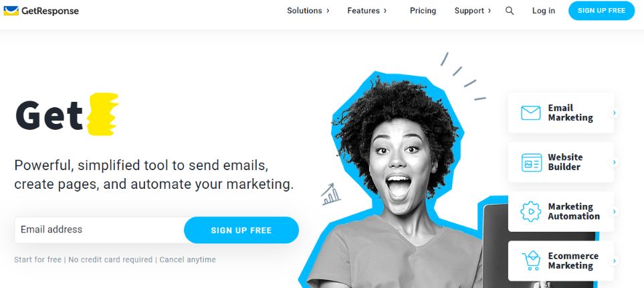Expand the Solutions menu

pyautogui.click(x=308, y=11)
